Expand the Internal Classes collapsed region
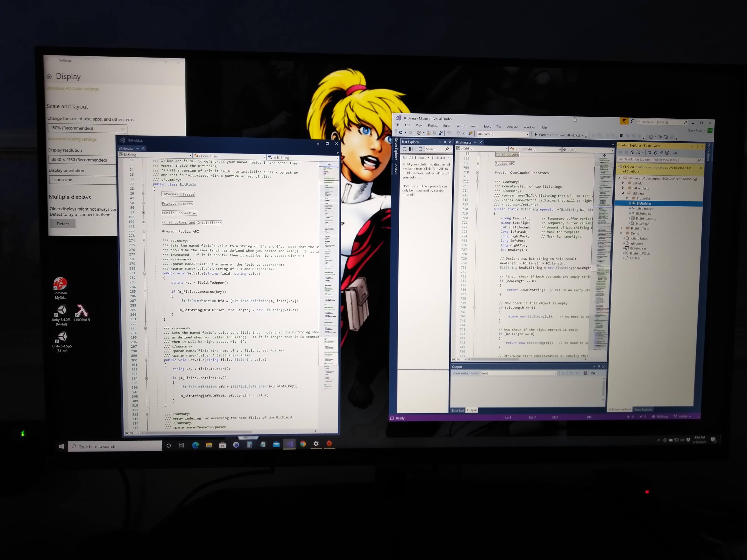The width and height of the screenshot is (747, 560). click(143, 194)
